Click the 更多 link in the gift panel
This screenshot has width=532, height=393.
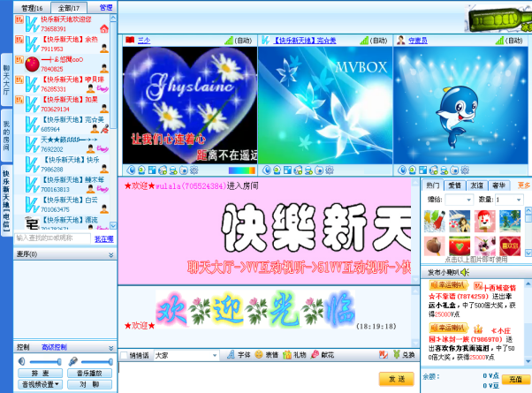(523, 185)
